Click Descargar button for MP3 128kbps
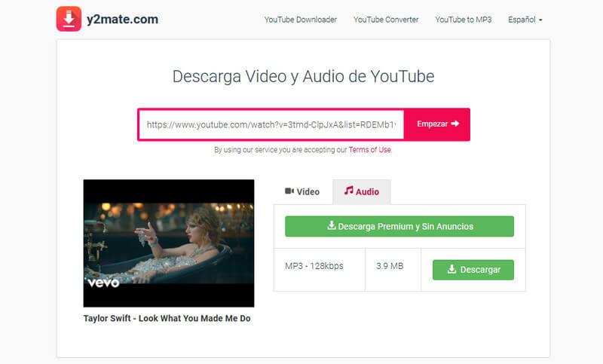Viewport: 603px width, 364px height. tap(473, 270)
